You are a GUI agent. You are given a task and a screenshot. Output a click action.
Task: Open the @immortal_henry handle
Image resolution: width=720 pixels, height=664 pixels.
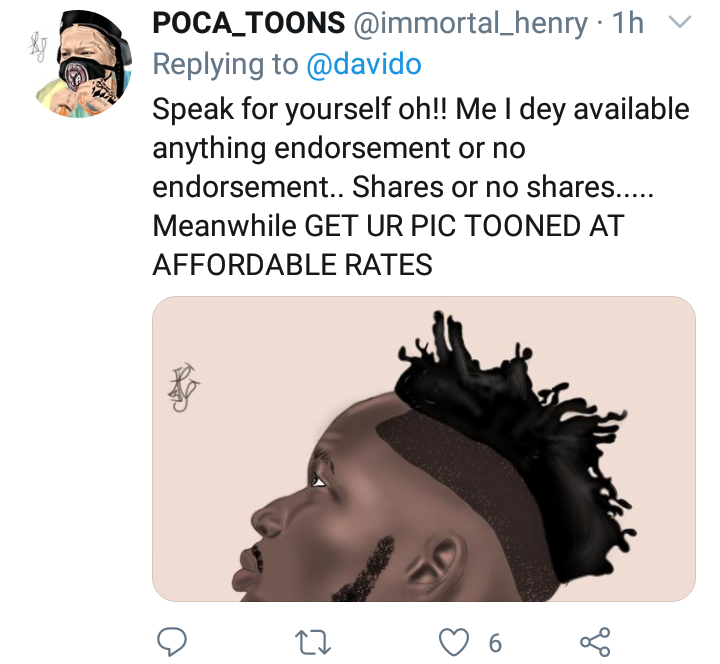[470, 24]
